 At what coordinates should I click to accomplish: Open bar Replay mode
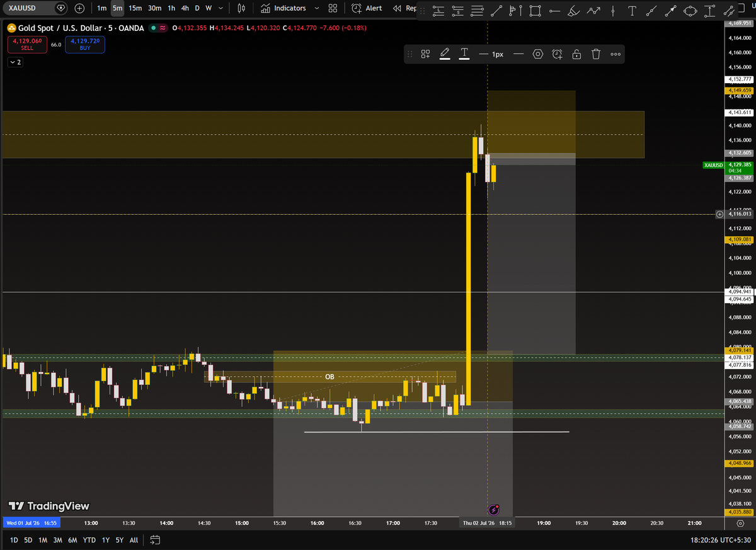coord(404,8)
